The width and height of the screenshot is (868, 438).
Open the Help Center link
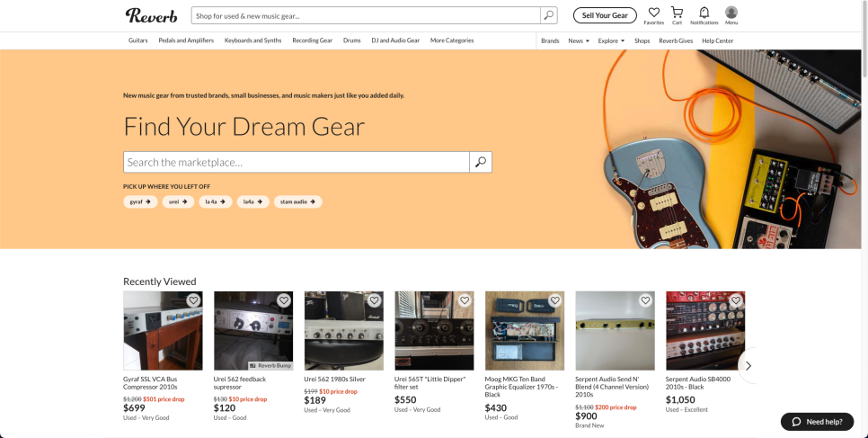tap(717, 40)
